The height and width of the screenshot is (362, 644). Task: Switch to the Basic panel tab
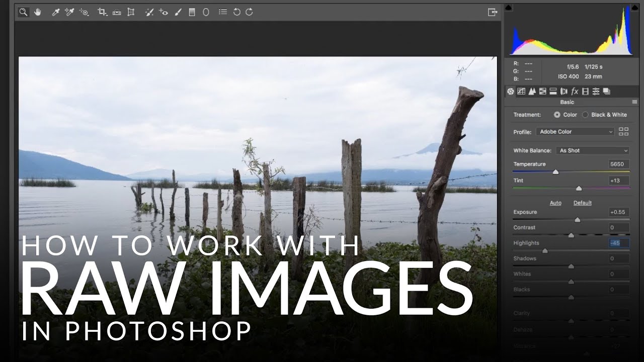pos(510,92)
